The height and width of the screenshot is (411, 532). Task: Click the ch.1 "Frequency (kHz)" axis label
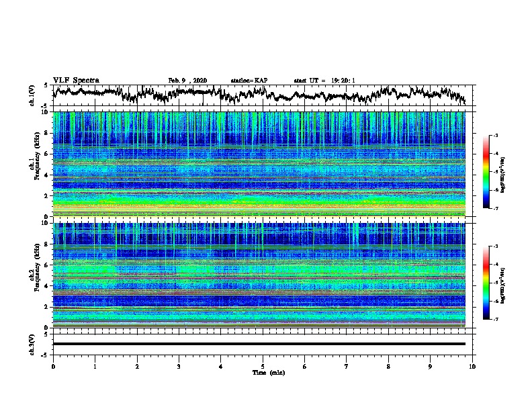(37, 156)
